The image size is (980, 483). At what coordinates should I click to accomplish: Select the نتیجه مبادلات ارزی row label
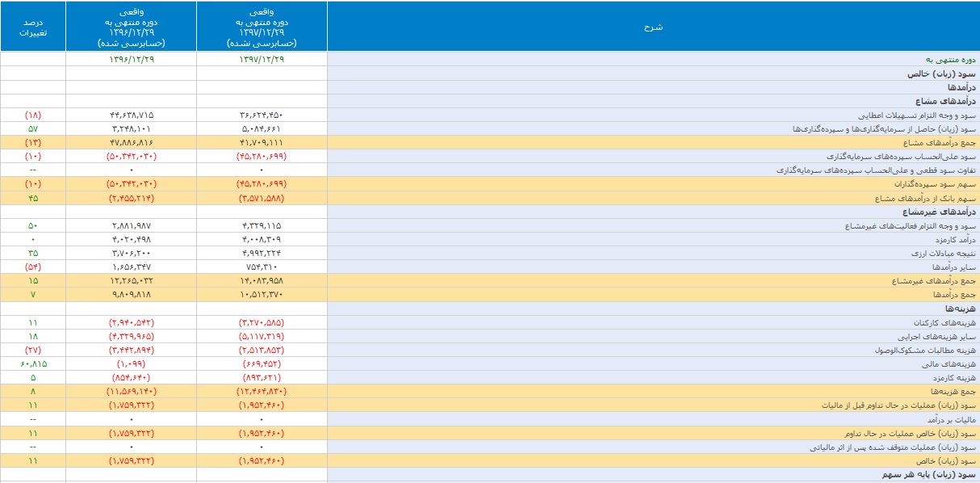(x=947, y=253)
